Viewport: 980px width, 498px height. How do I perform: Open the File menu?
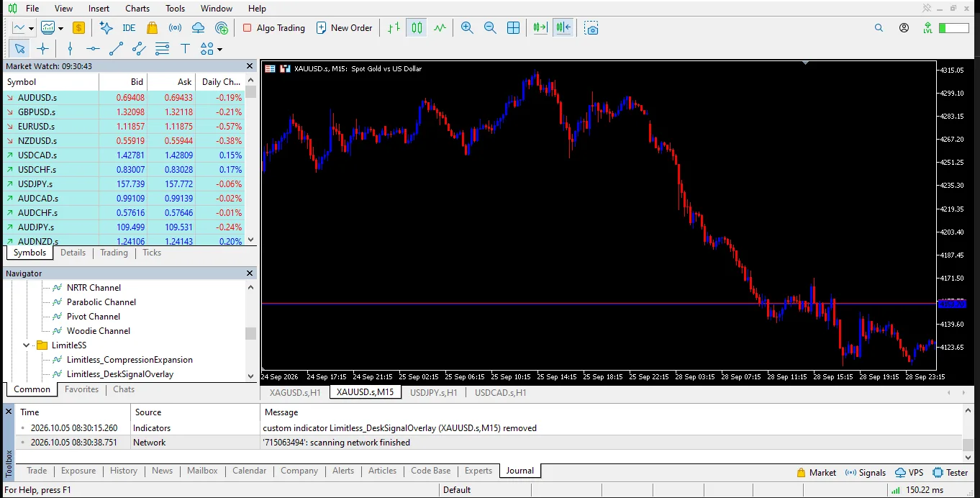click(32, 9)
